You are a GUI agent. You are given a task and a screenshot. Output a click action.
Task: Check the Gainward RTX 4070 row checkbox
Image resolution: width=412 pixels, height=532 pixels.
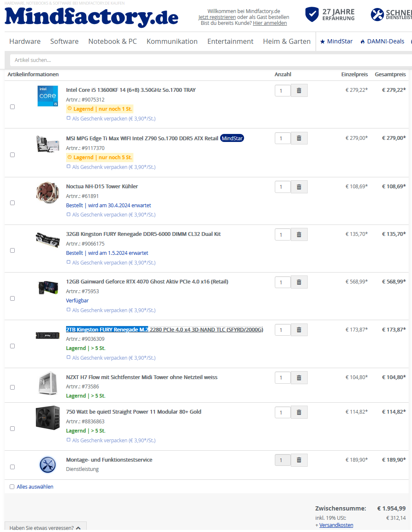12,299
